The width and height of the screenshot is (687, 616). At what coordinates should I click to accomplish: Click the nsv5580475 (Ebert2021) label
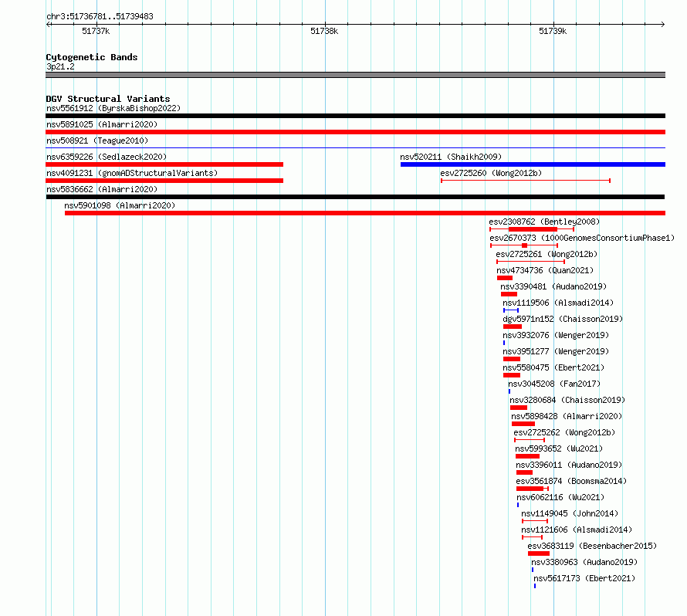pos(553,367)
